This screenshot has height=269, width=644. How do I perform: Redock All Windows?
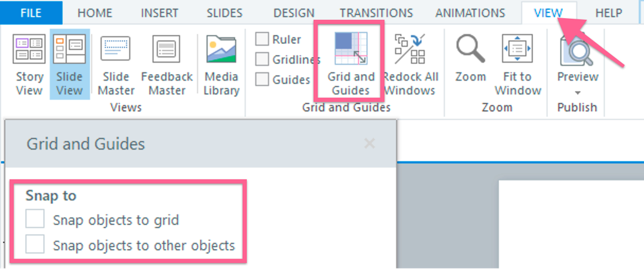(x=409, y=65)
